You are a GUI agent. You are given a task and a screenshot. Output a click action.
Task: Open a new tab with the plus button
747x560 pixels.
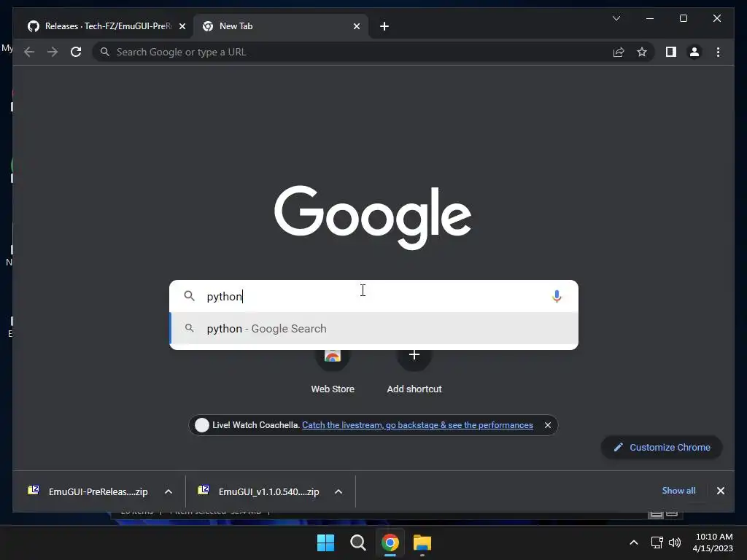tap(384, 26)
